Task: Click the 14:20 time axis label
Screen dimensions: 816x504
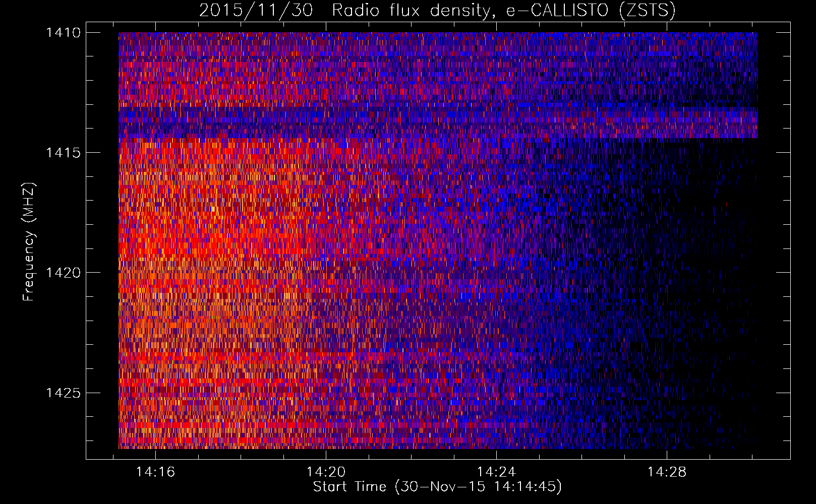Action: point(326,472)
